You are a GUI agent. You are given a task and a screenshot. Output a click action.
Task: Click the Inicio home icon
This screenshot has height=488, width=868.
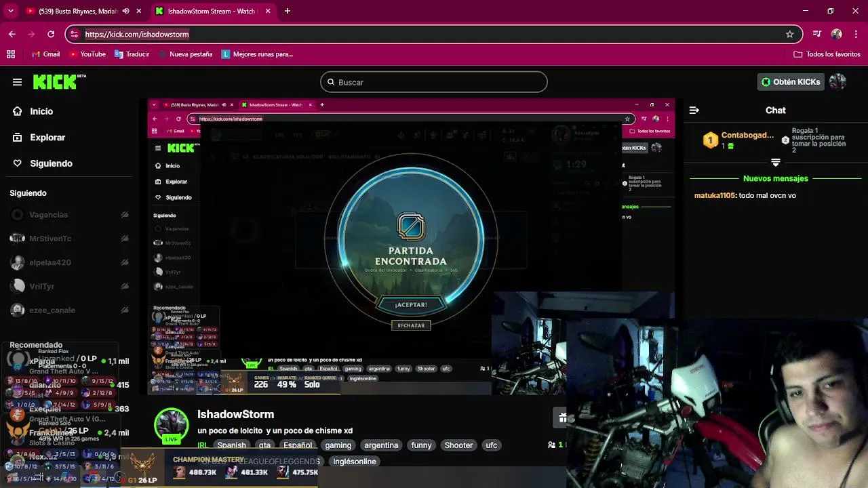17,111
